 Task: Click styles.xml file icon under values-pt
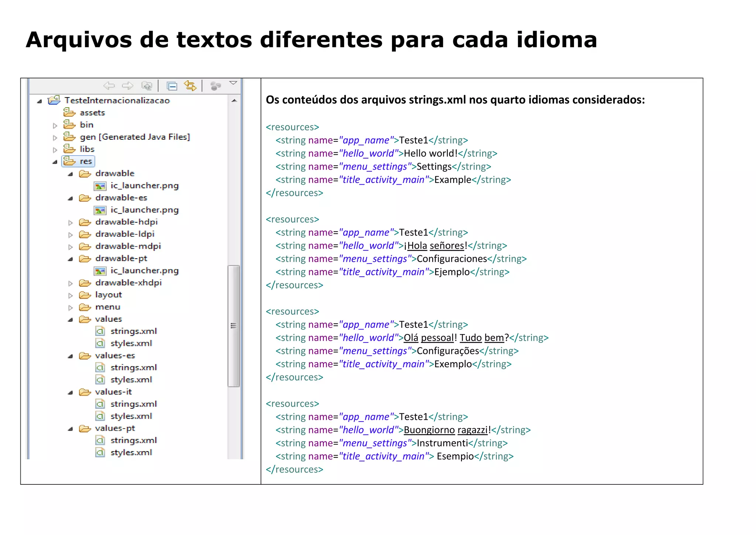(100, 453)
